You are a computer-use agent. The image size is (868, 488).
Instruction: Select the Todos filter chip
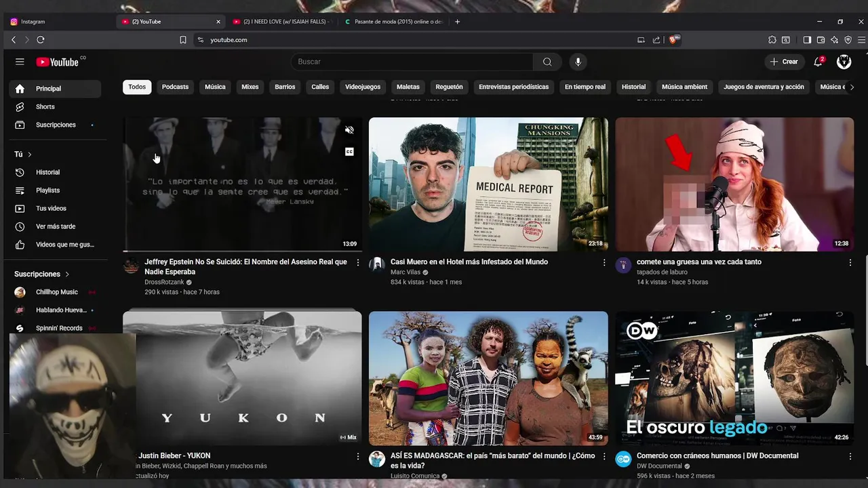(137, 87)
